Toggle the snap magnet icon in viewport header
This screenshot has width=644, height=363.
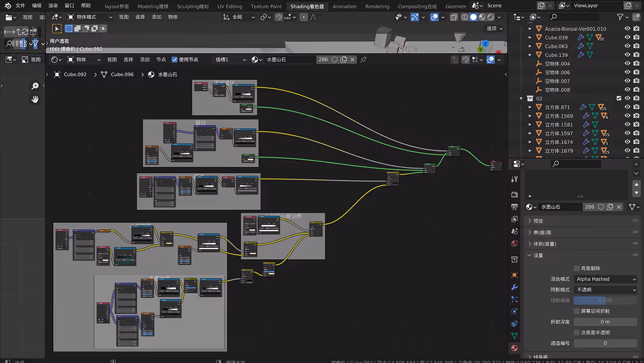point(278,17)
